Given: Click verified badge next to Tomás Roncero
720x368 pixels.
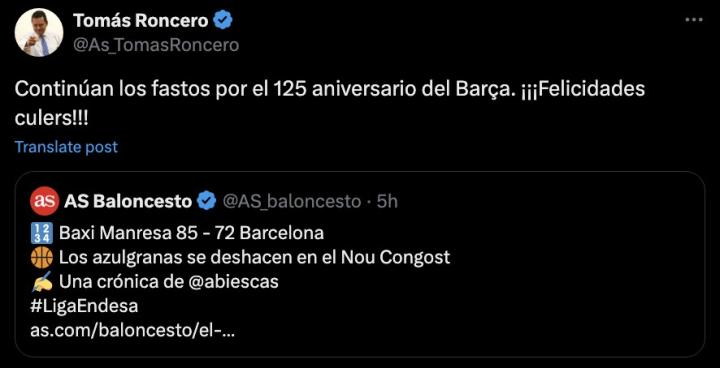Looking at the screenshot, I should (224, 21).
